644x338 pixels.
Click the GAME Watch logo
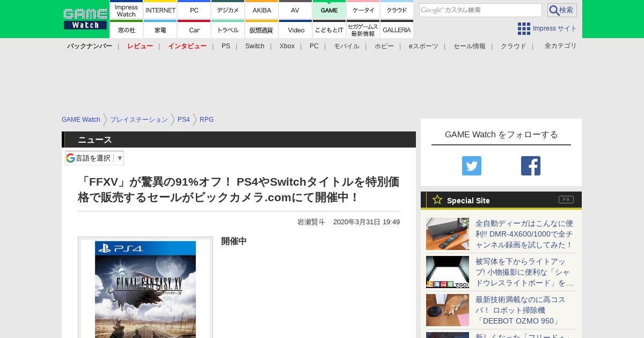click(x=85, y=19)
